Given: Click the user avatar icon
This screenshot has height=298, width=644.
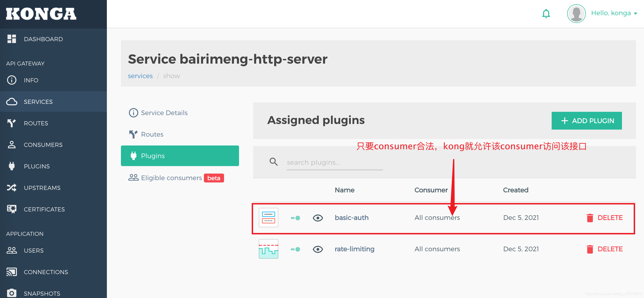Looking at the screenshot, I should 576,14.
